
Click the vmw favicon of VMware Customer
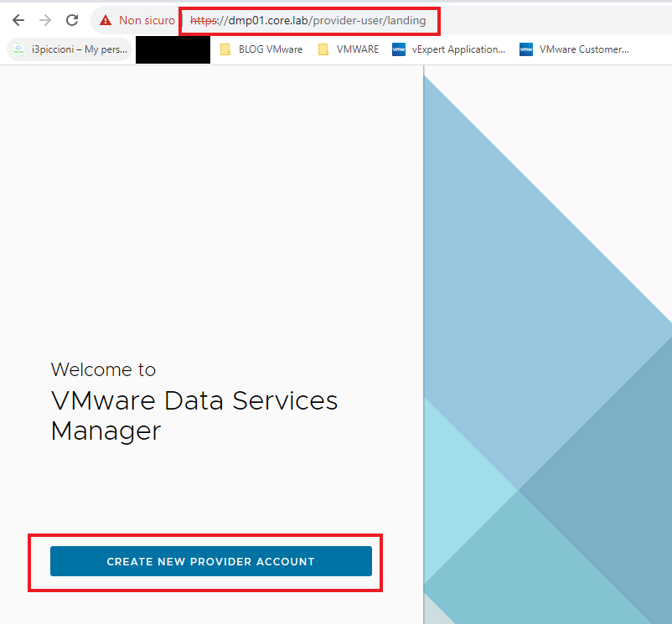click(x=526, y=49)
